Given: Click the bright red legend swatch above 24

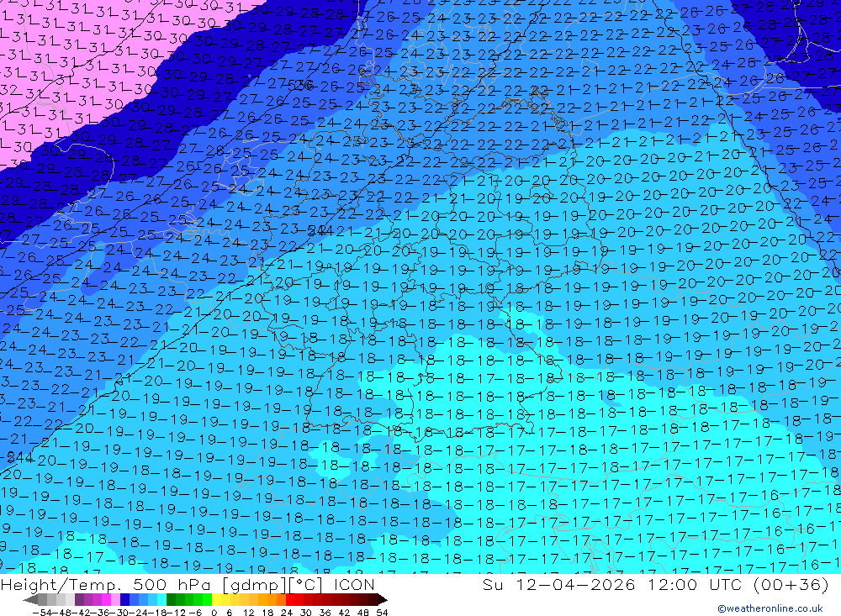Looking at the screenshot, I should pyautogui.click(x=289, y=599).
